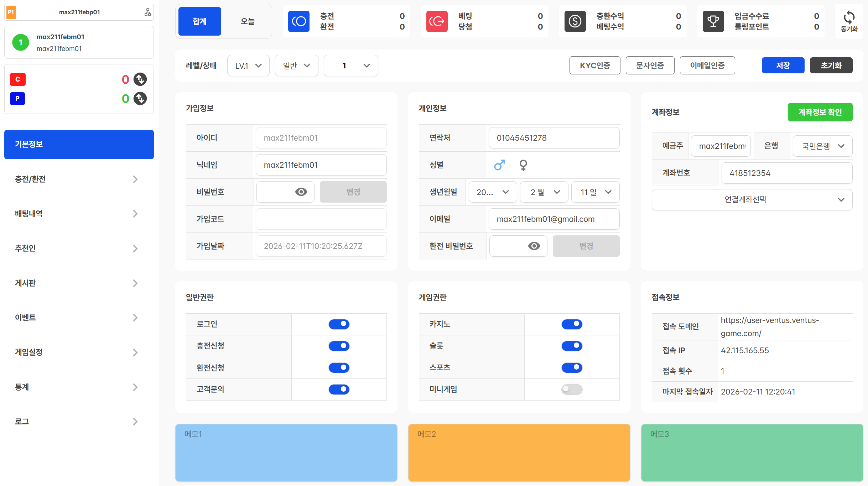Screen dimensions: 868x486
Task: Disable the 로그인 permission toggle
Action: point(339,324)
